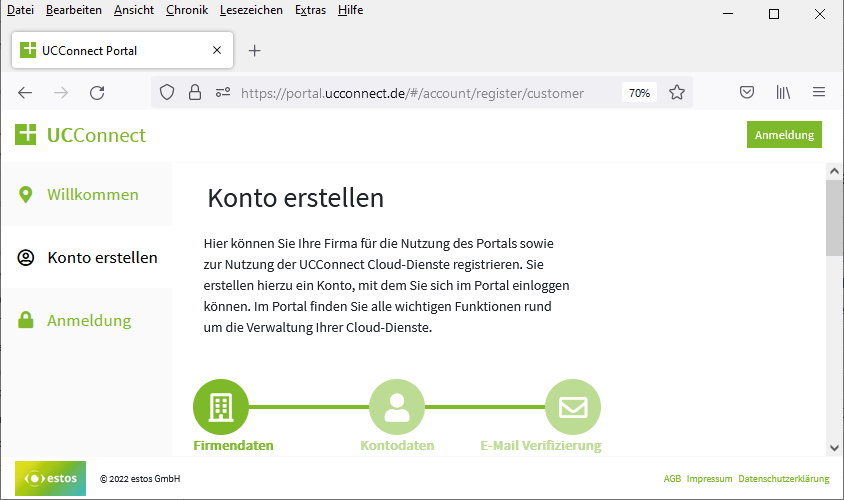
Task: Open the Chronik menu
Action: (187, 10)
